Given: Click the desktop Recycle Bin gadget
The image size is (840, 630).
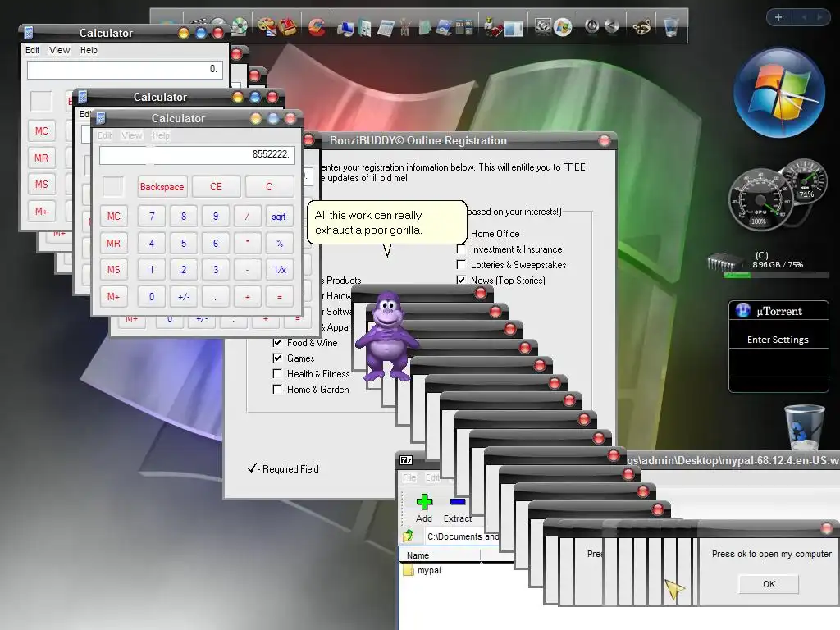Looking at the screenshot, I should pyautogui.click(x=805, y=427).
